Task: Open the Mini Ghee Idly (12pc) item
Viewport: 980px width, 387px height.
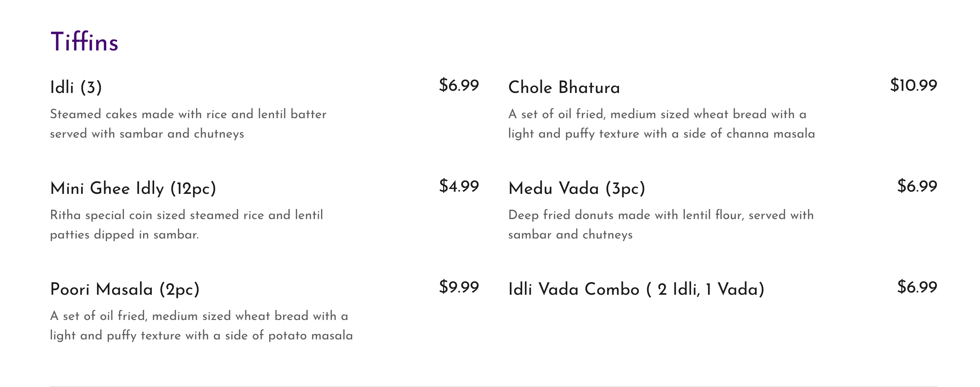Action: (x=133, y=188)
